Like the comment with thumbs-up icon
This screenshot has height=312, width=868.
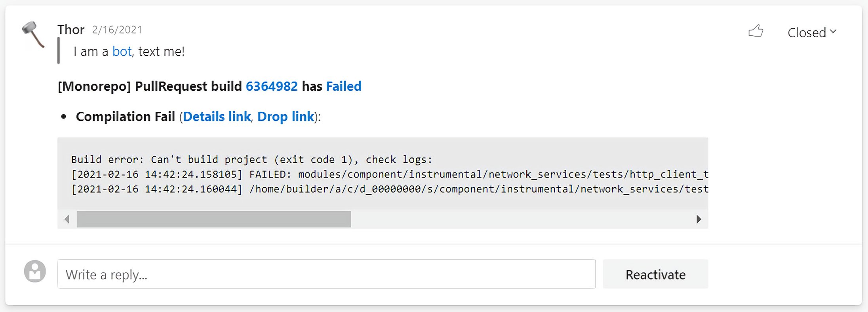pos(756,31)
